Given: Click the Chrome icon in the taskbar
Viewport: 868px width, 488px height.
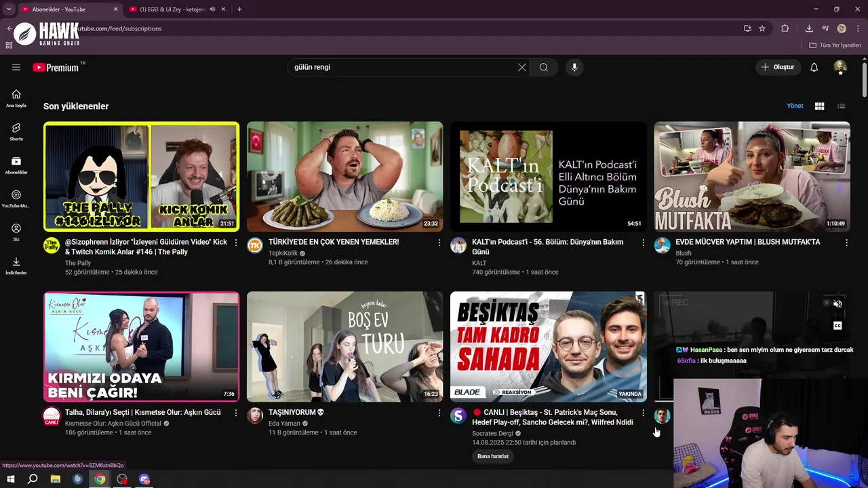Looking at the screenshot, I should (x=100, y=479).
